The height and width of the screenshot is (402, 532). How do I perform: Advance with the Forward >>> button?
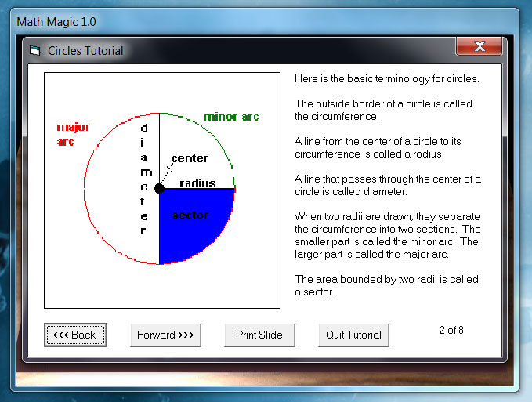[x=165, y=335]
